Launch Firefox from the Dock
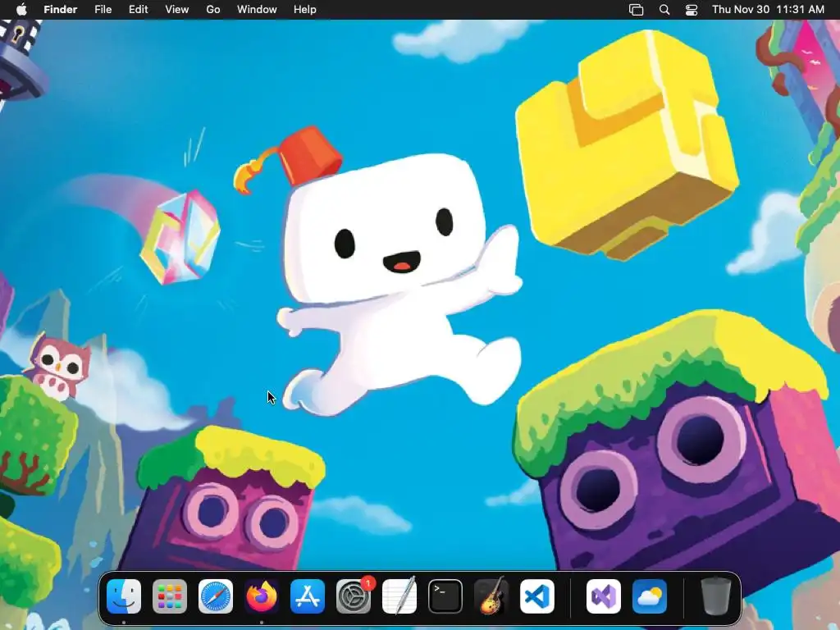 [x=262, y=596]
